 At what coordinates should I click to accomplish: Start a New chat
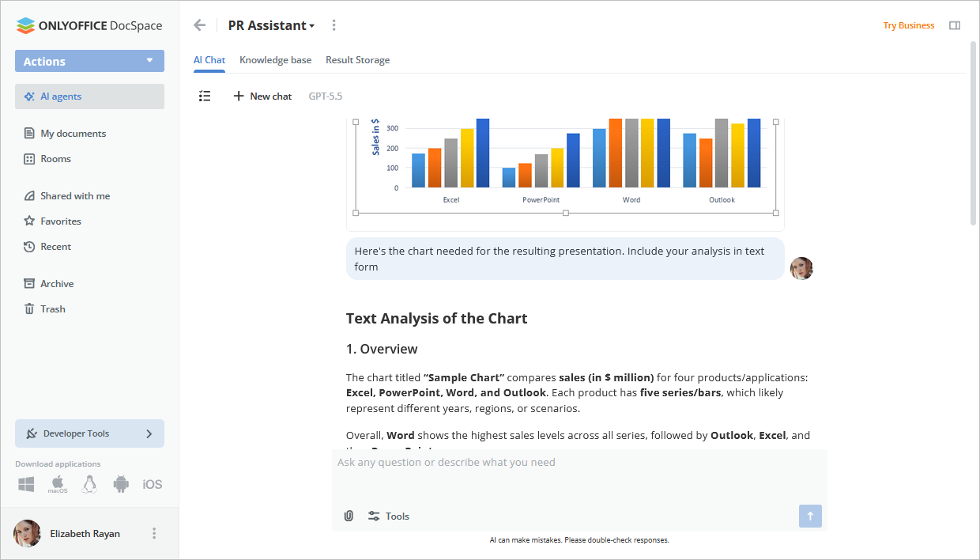click(x=262, y=96)
